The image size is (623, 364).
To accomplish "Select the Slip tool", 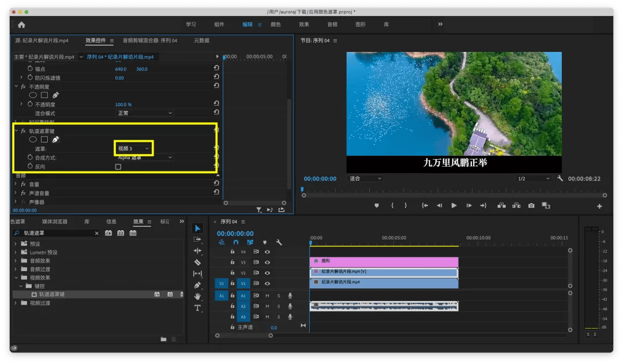I will coord(197,273).
